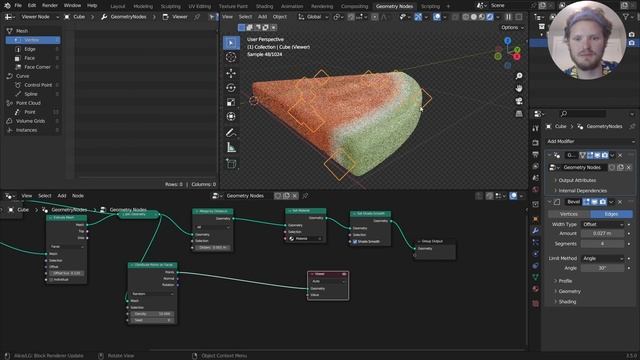Switch to the Compositing workspace tab
This screenshot has width=640, height=360.
pyautogui.click(x=354, y=6)
